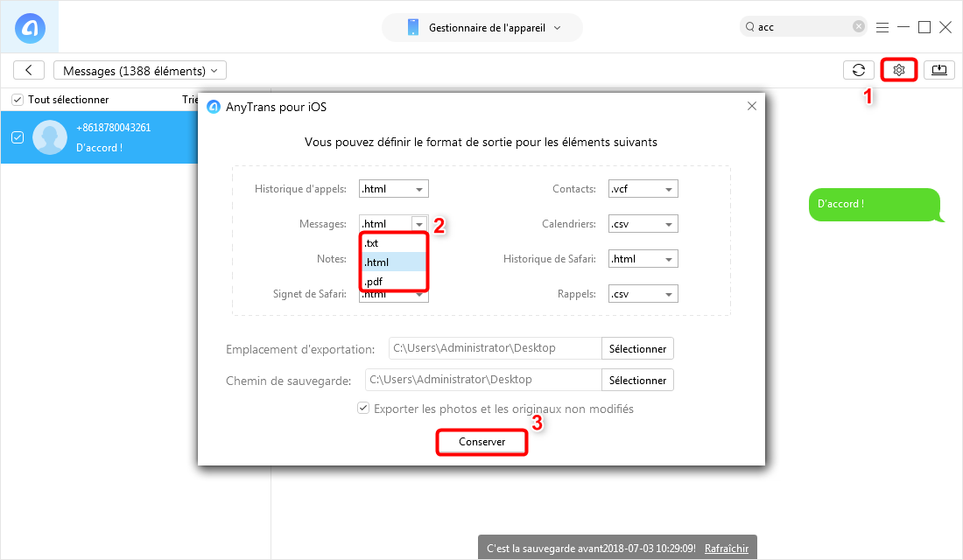Screen dimensions: 963x560
Task: Click the export to computer icon
Action: pyautogui.click(x=939, y=70)
